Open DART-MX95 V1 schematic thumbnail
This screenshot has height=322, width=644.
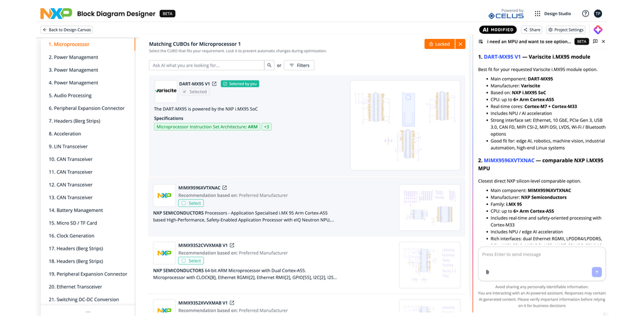coord(405,125)
